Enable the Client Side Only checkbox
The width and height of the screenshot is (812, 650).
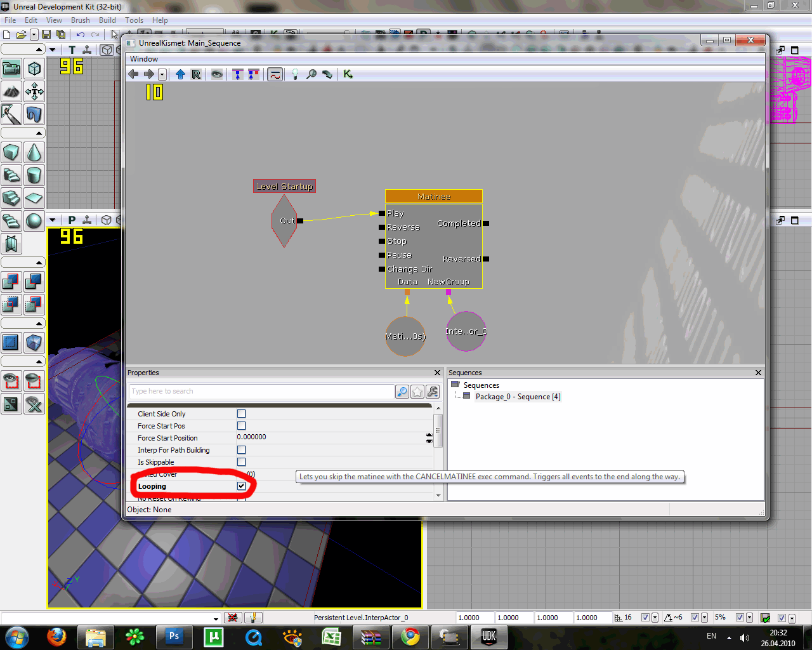click(242, 414)
